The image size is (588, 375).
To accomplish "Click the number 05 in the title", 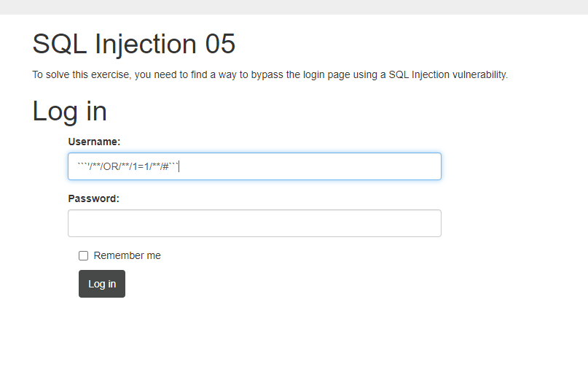I will coord(220,45).
